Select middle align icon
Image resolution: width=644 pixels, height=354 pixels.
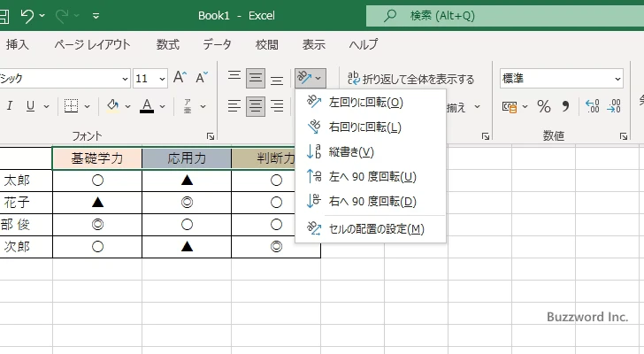point(256,78)
